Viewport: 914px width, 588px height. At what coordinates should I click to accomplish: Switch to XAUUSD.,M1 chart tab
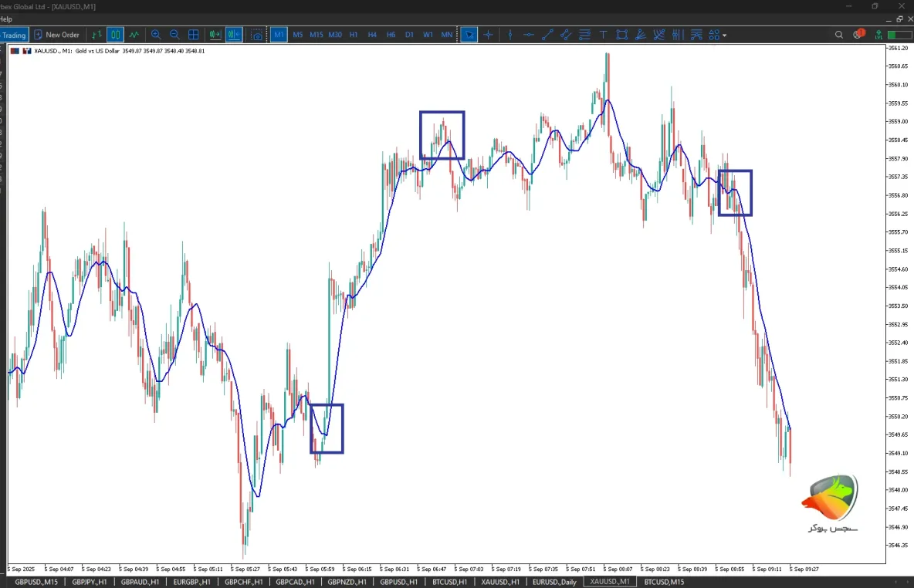click(x=610, y=582)
